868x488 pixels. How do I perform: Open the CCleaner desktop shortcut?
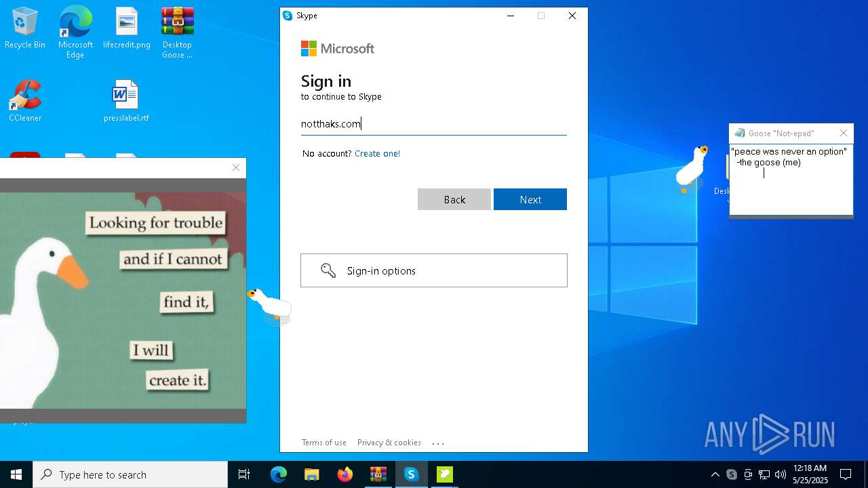pos(25,100)
